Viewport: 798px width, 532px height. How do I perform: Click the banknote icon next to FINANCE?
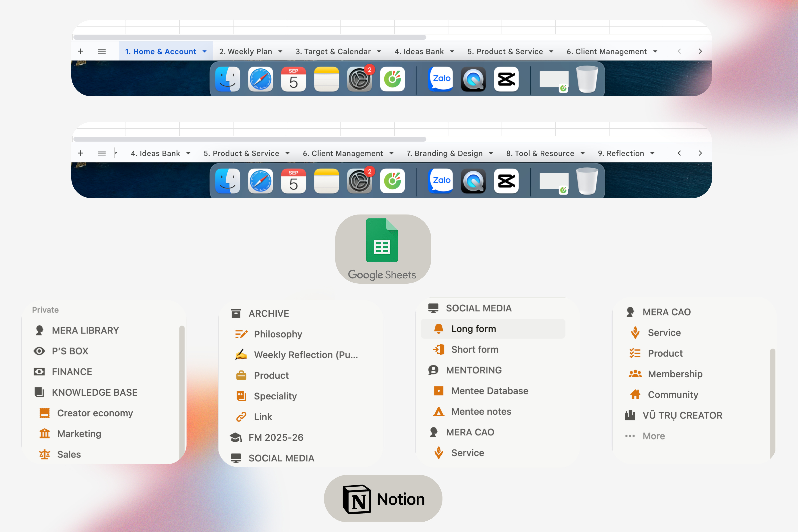point(39,372)
